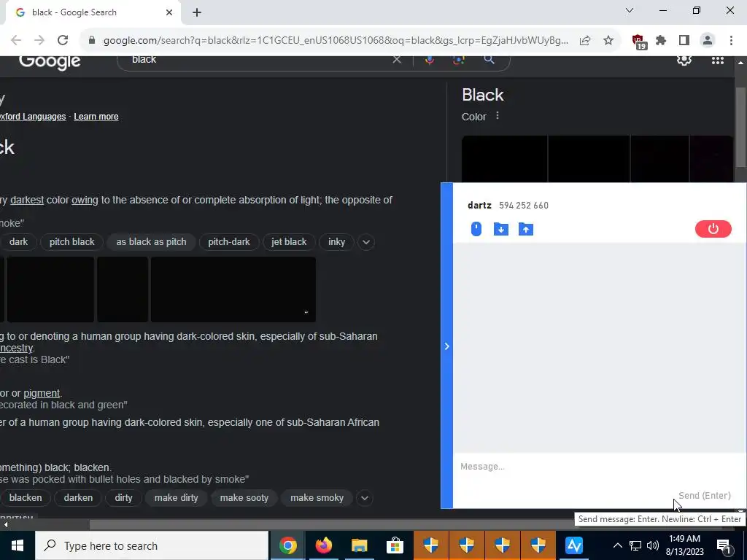Open the Chrome profile avatar
The image size is (747, 560).
(x=708, y=41)
